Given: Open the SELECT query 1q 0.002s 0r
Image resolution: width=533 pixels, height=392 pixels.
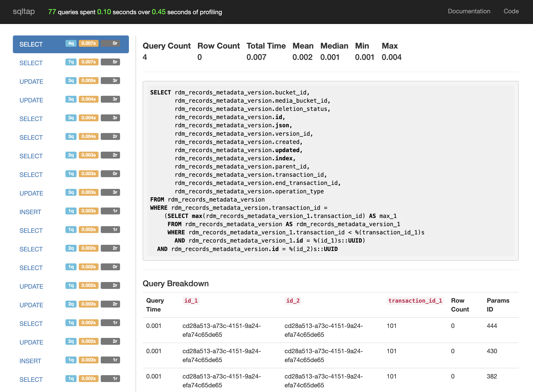Looking at the screenshot, I should coord(71,268).
